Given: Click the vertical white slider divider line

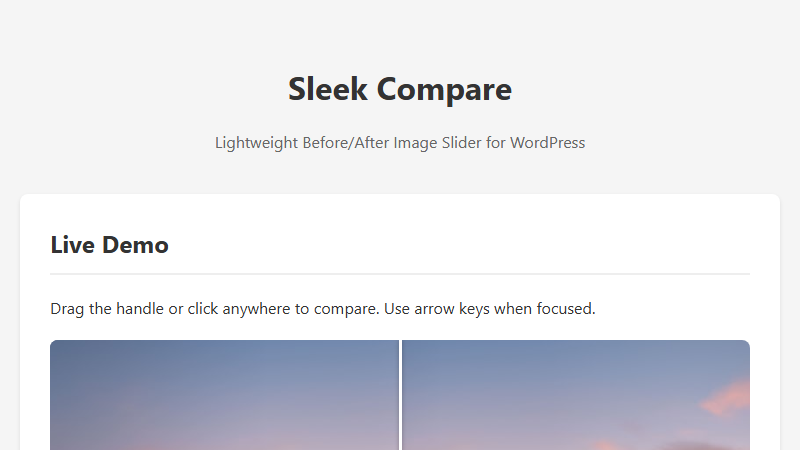Looking at the screenshot, I should (x=400, y=395).
